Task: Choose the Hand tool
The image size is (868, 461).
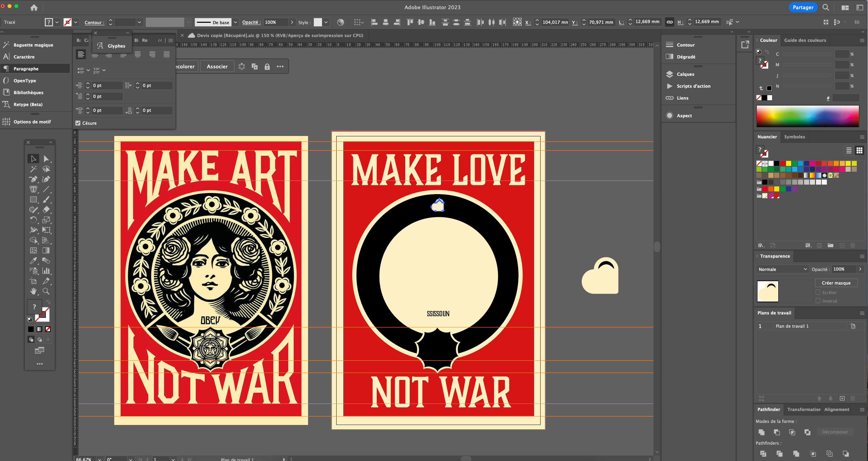Action: pyautogui.click(x=33, y=291)
